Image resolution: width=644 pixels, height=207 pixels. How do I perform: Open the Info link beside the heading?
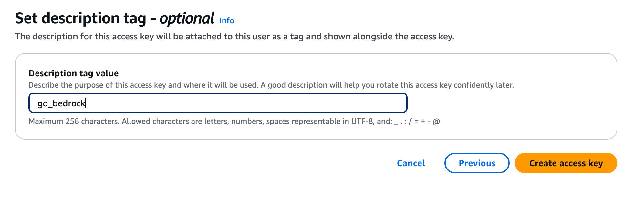click(226, 21)
